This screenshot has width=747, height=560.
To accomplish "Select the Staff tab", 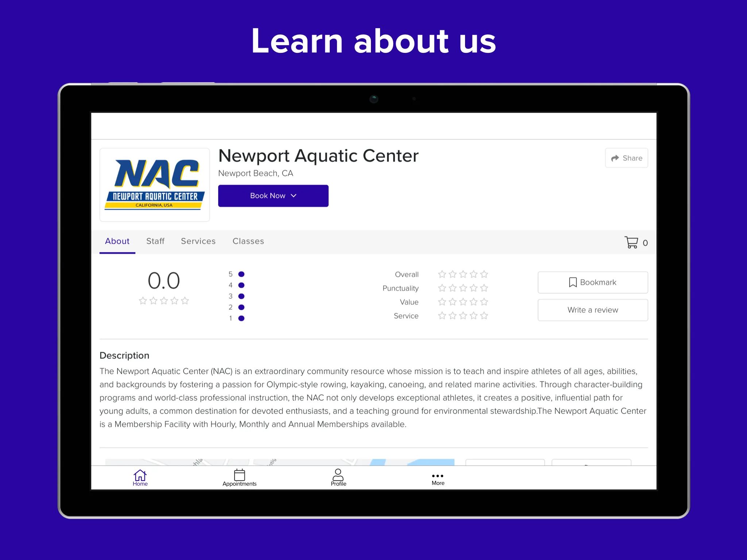I will point(154,241).
